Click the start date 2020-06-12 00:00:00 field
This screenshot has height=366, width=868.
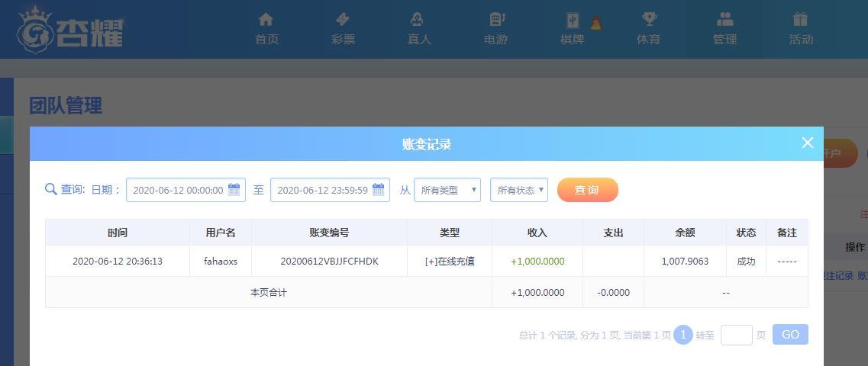(186, 190)
